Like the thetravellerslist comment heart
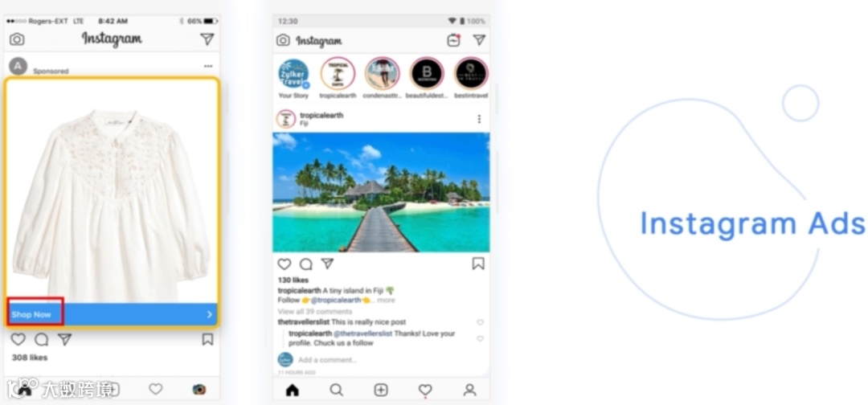The width and height of the screenshot is (868, 405). [480, 322]
